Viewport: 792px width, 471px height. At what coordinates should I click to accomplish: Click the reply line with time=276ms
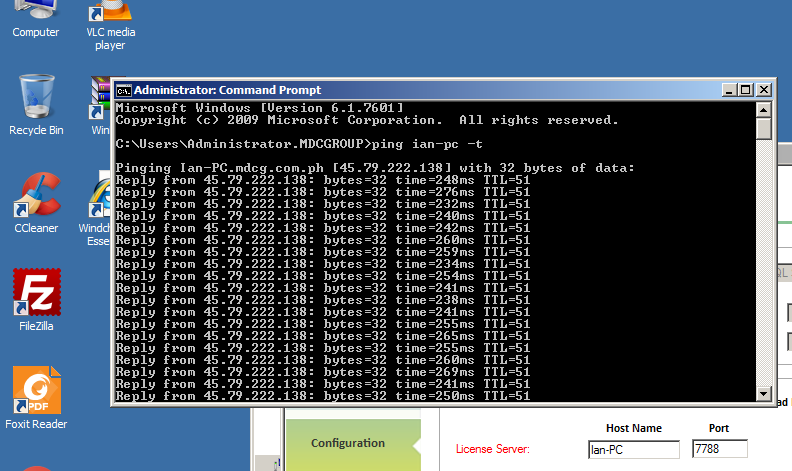point(323,192)
